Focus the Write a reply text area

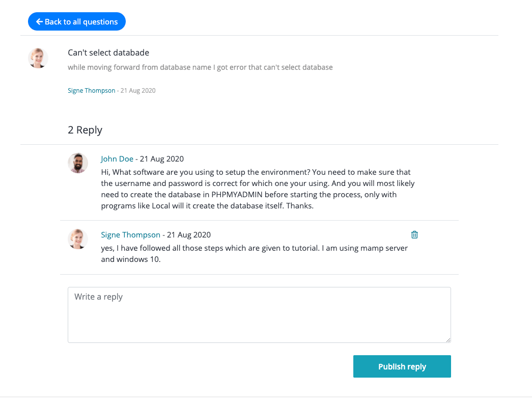259,314
